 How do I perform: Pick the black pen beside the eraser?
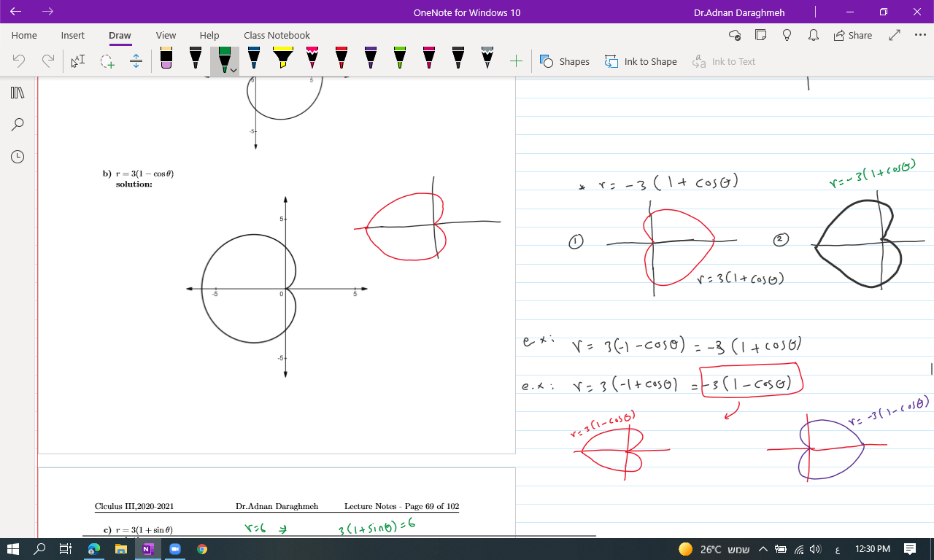[x=195, y=60]
